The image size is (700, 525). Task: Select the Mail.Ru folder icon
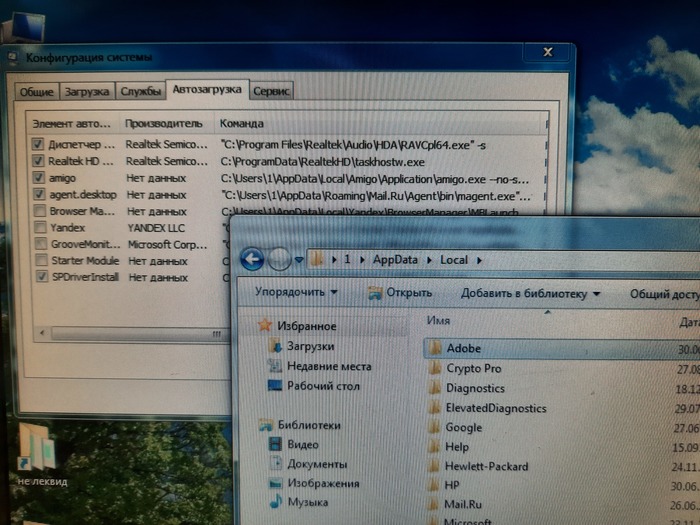[433, 504]
